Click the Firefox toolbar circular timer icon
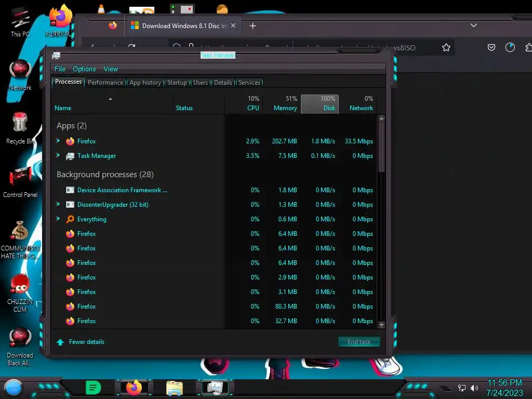This screenshot has width=532, height=399. point(510,47)
